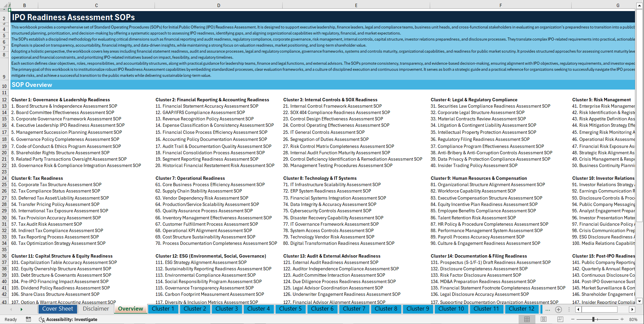
Task: Switch to the Cluster 5 tab
Action: pyautogui.click(x=290, y=309)
